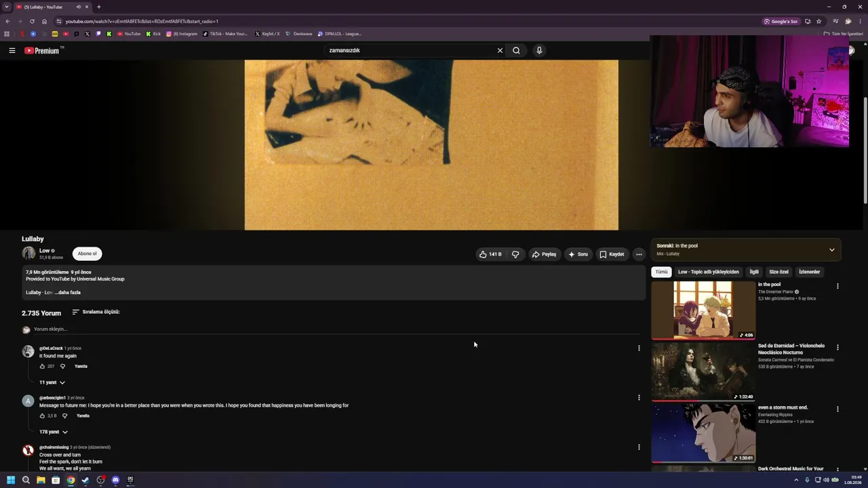Start voice search with microphone
The width and height of the screenshot is (868, 488).
point(539,50)
